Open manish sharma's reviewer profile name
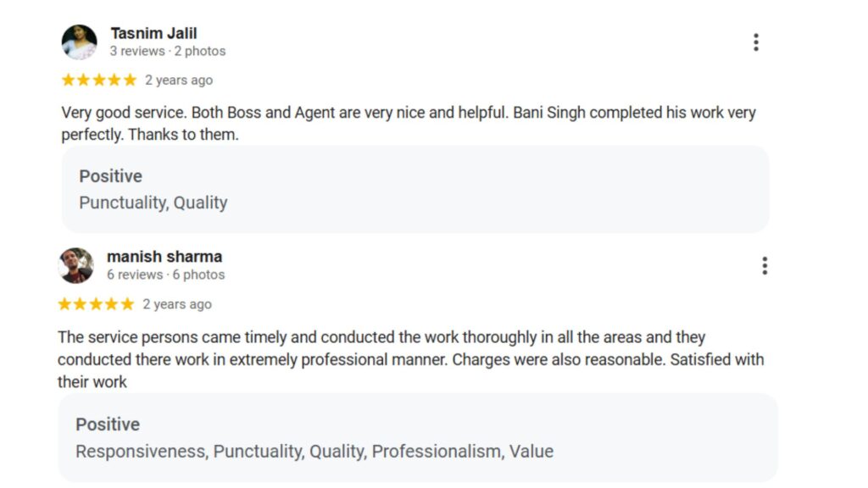868x488 pixels. [x=164, y=256]
